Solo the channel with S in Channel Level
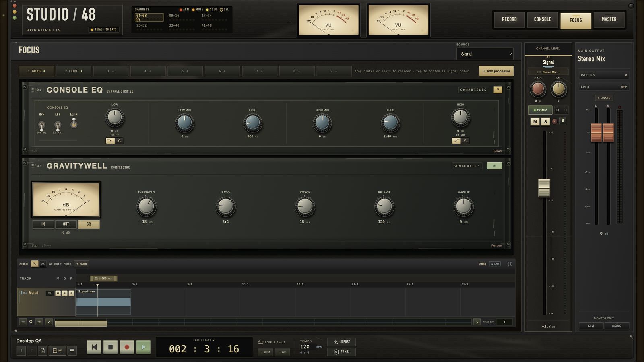The height and width of the screenshot is (362, 644). 545,121
